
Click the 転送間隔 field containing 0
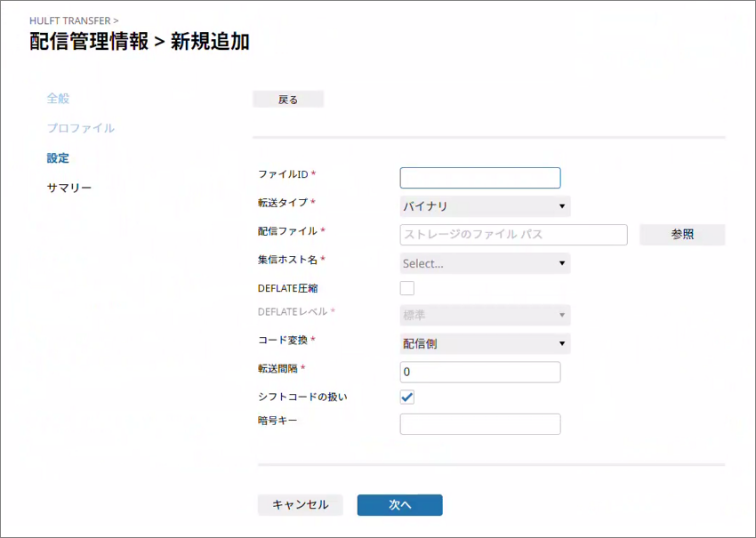click(x=480, y=372)
